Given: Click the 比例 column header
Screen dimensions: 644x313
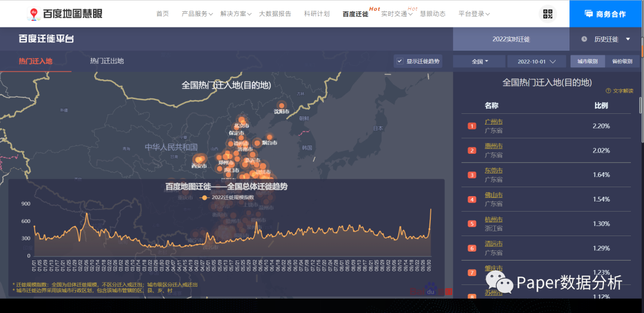Looking at the screenshot, I should (x=601, y=106).
